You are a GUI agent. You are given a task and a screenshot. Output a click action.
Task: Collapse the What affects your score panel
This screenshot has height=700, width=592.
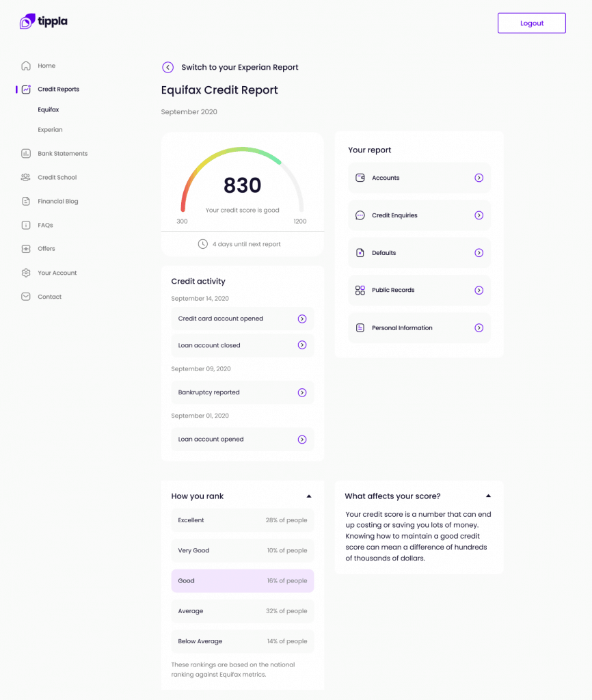[x=488, y=496]
